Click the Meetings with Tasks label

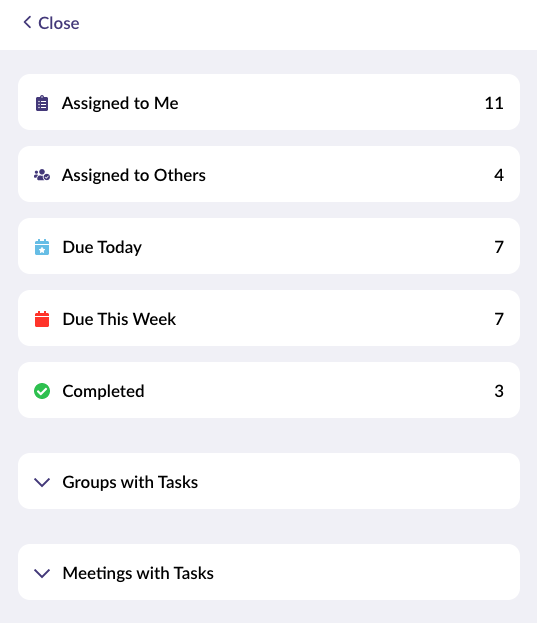click(138, 573)
